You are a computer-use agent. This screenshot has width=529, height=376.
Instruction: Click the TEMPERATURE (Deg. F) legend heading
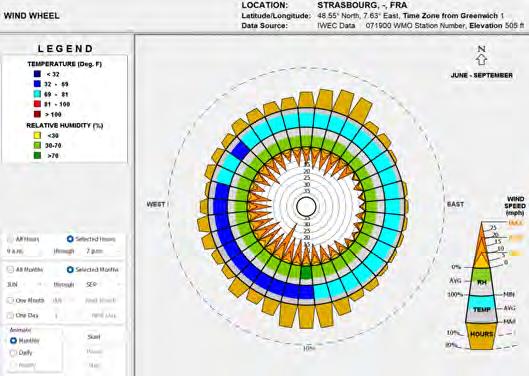click(x=64, y=64)
